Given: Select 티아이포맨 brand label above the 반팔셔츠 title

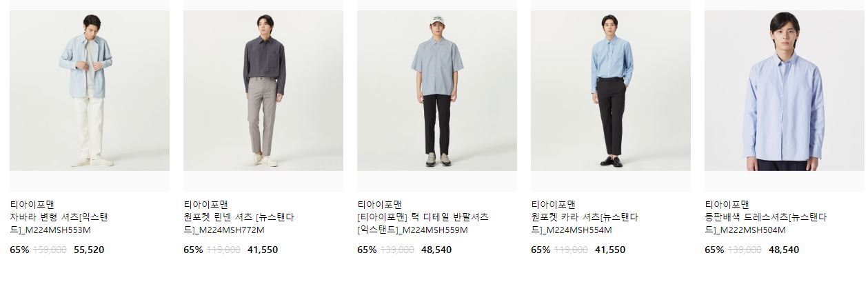Looking at the screenshot, I should pyautogui.click(x=379, y=204).
